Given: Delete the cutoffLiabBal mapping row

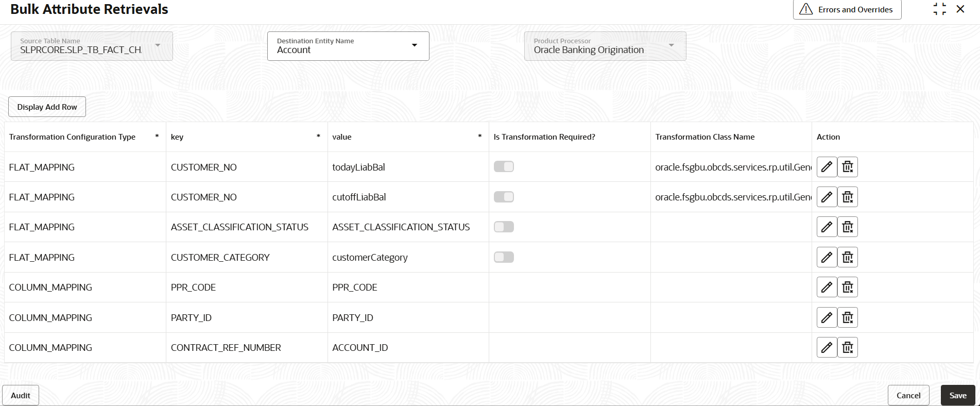Looking at the screenshot, I should 848,197.
